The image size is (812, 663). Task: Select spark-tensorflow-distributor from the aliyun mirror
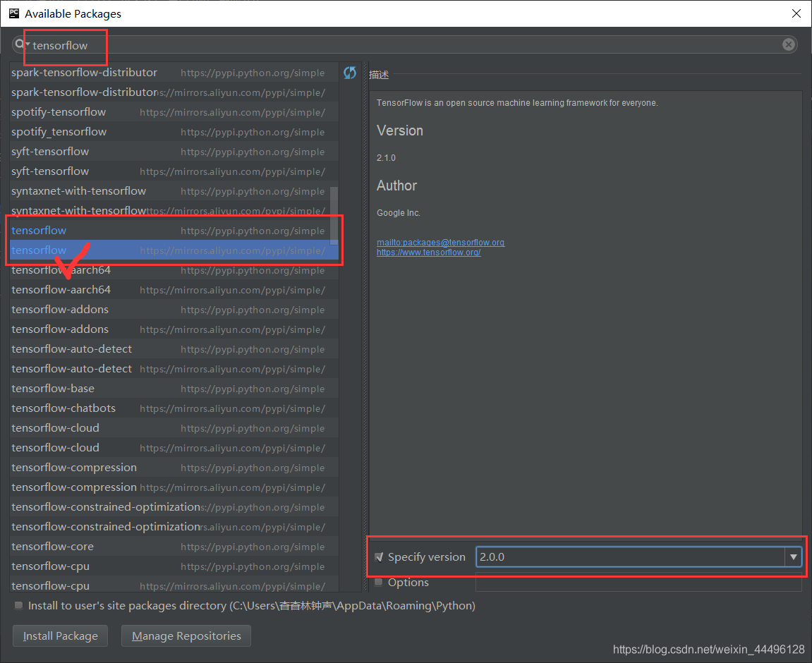tap(174, 92)
